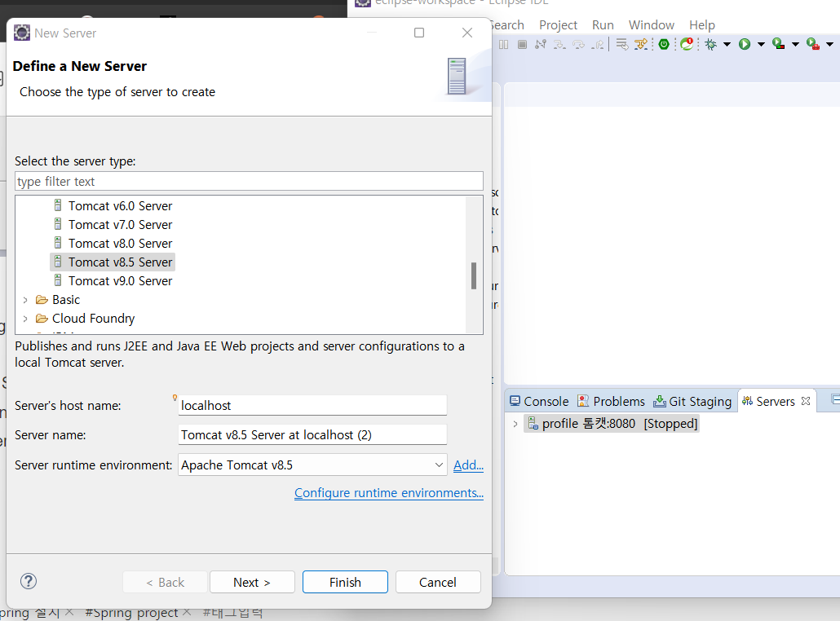Click the Drop to Frame icon
The height and width of the screenshot is (621, 840).
pos(622,44)
